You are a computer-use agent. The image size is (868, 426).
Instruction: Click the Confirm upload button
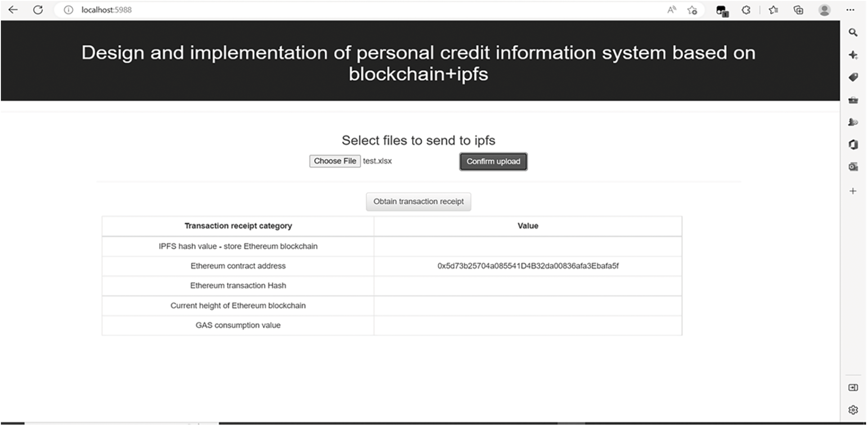[493, 161]
